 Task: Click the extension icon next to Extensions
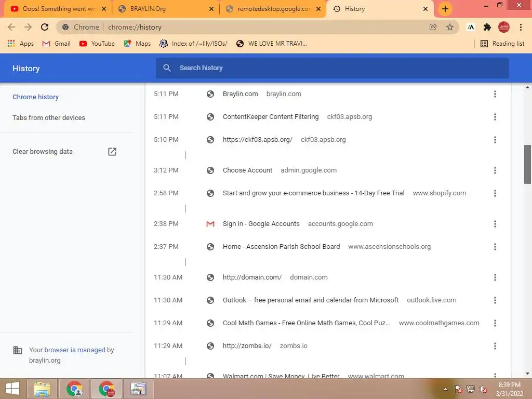471,27
